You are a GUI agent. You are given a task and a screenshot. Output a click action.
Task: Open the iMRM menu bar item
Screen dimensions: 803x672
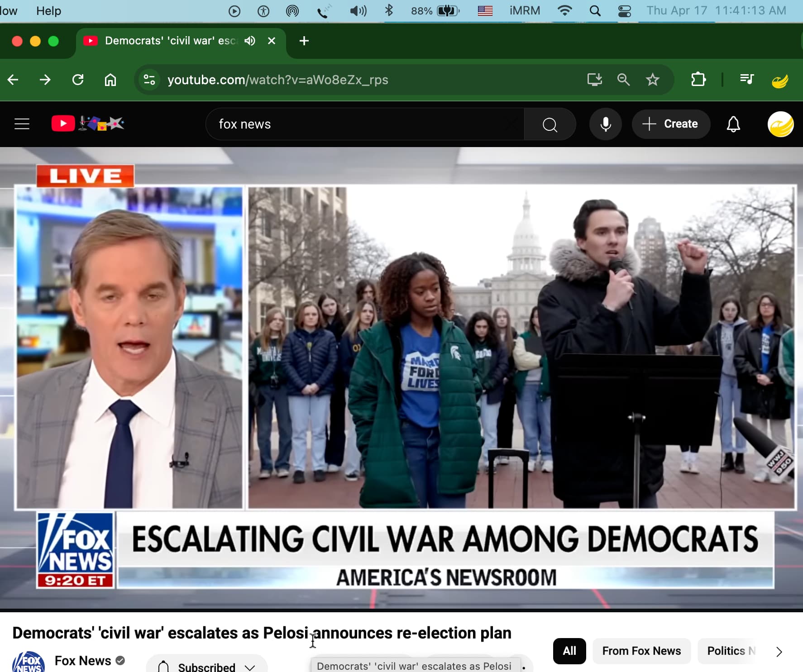525,11
